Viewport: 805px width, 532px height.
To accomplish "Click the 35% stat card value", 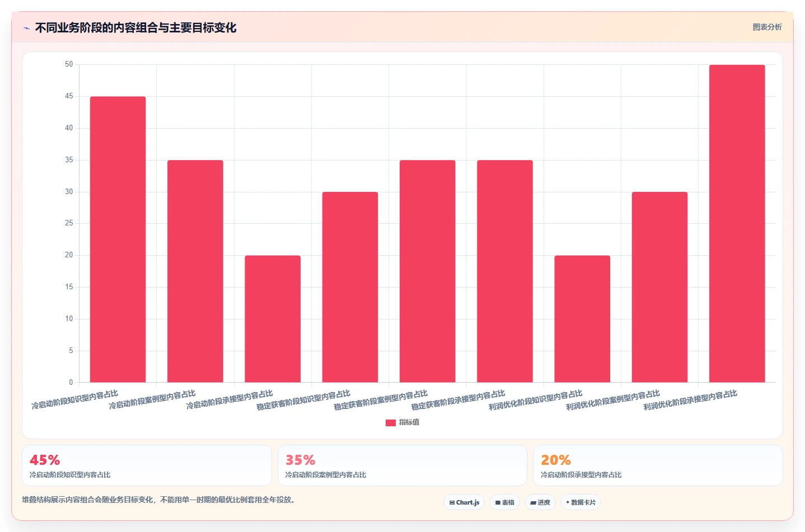I will click(301, 460).
